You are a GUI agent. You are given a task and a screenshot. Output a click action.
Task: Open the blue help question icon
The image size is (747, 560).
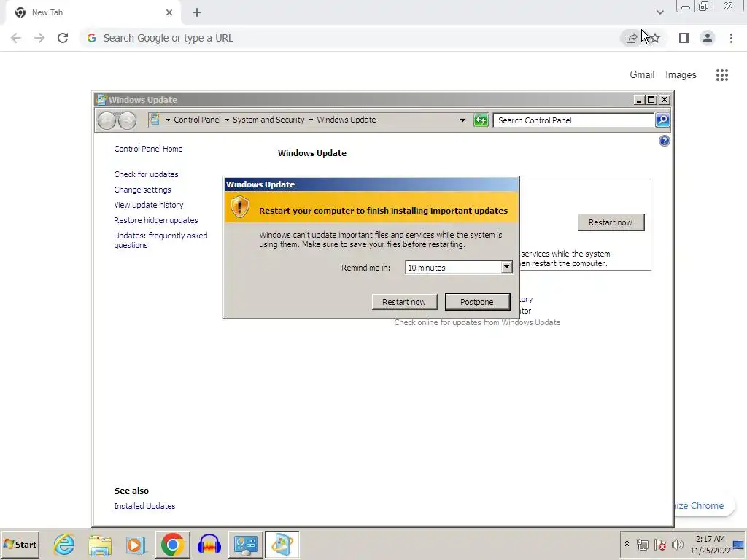[664, 141]
